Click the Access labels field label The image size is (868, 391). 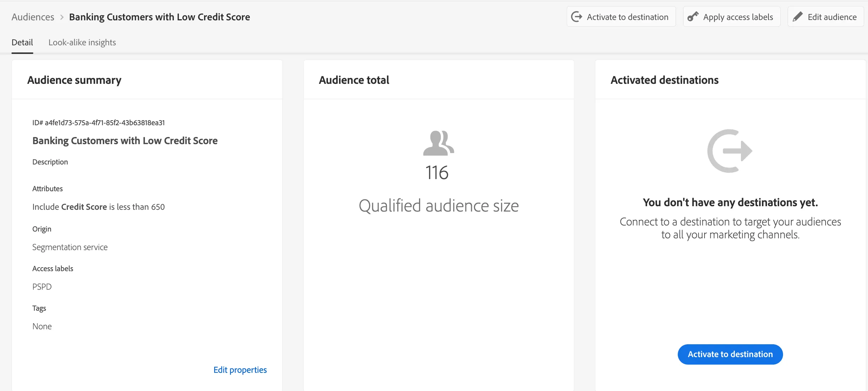pos(53,269)
